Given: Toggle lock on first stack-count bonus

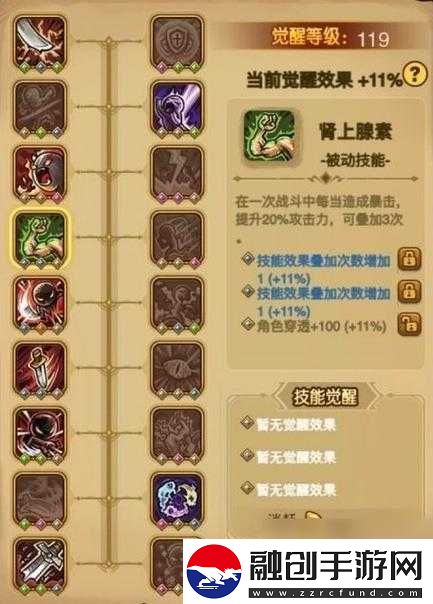Looking at the screenshot, I should click(409, 259).
